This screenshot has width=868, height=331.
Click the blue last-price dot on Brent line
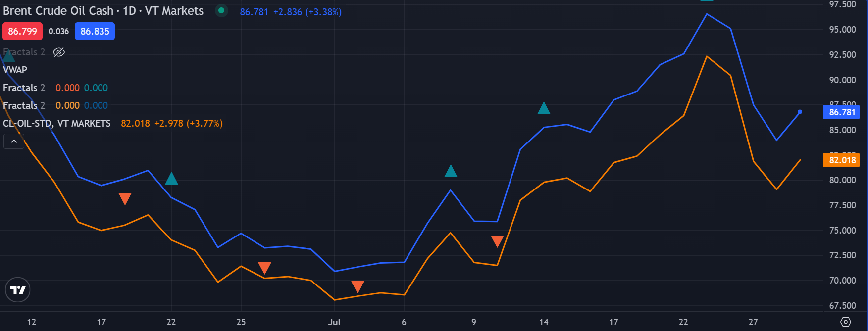800,112
